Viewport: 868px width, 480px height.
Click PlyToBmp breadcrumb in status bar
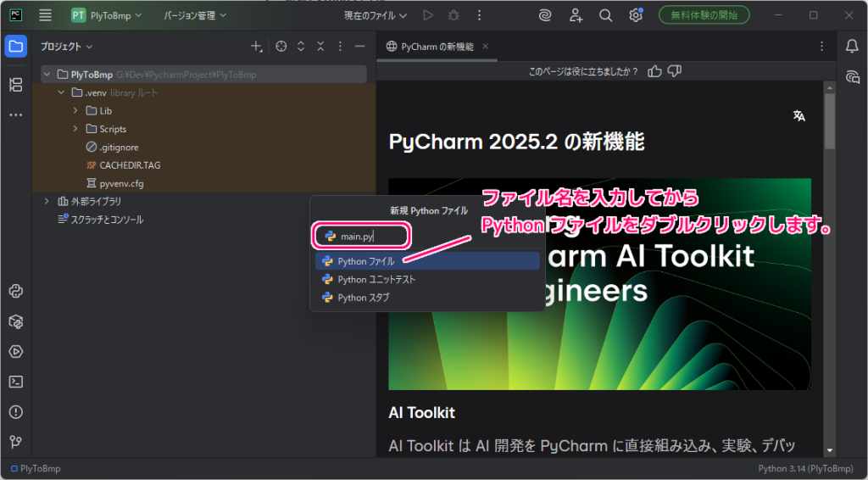tap(36, 469)
